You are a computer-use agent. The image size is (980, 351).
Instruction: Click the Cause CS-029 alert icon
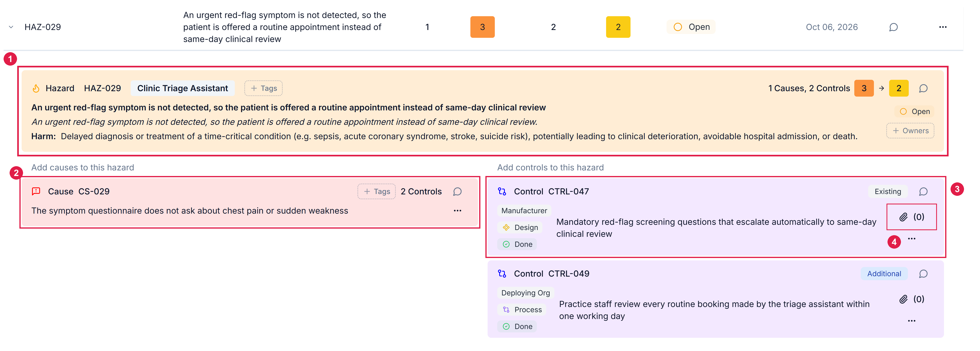36,191
